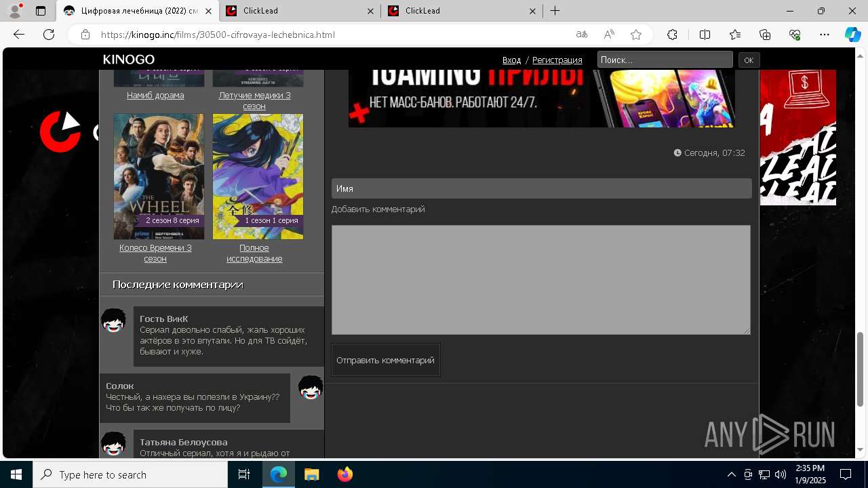
Task: Open notification center icon
Action: 846,474
